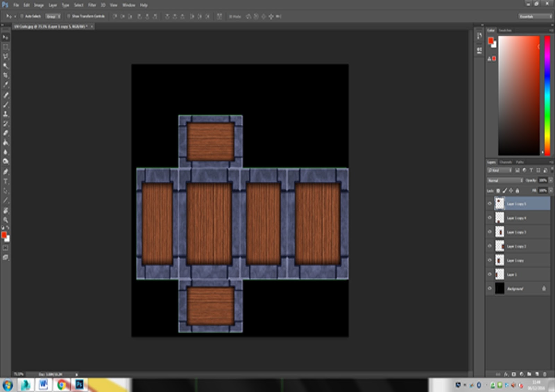Switch to the Channels tab
This screenshot has width=555, height=392.
(x=505, y=162)
